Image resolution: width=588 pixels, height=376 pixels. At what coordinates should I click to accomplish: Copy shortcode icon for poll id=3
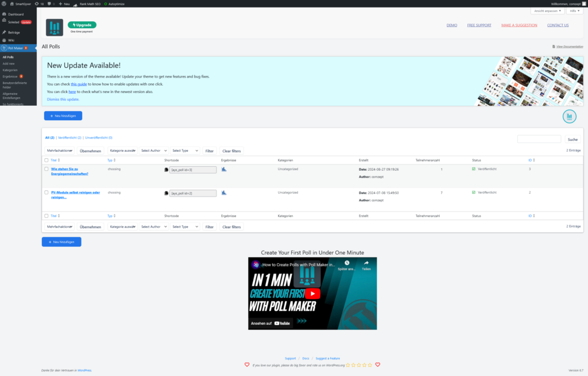167,170
